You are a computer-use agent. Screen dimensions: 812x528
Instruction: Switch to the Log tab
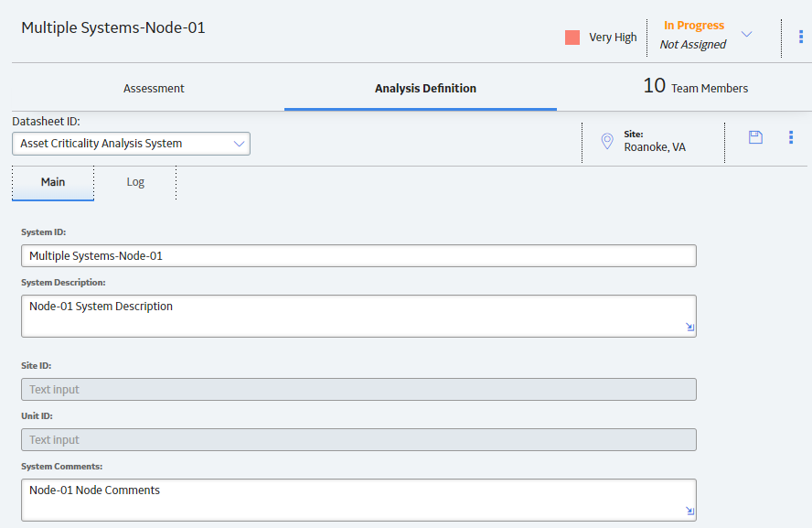coord(135,182)
